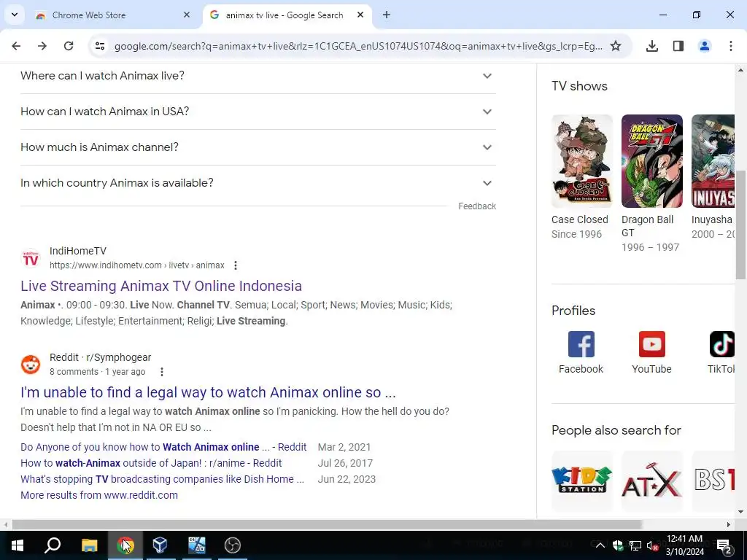Image resolution: width=747 pixels, height=560 pixels.
Task: Show hidden system tray icons
Action: tap(600, 545)
